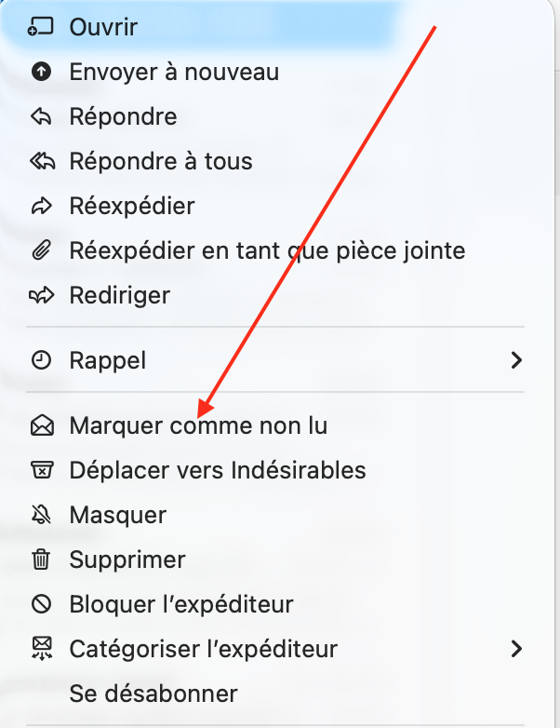Screen dimensions: 560x728
Task: Click the Répondre à tous double-arrow icon
Action: (x=42, y=161)
